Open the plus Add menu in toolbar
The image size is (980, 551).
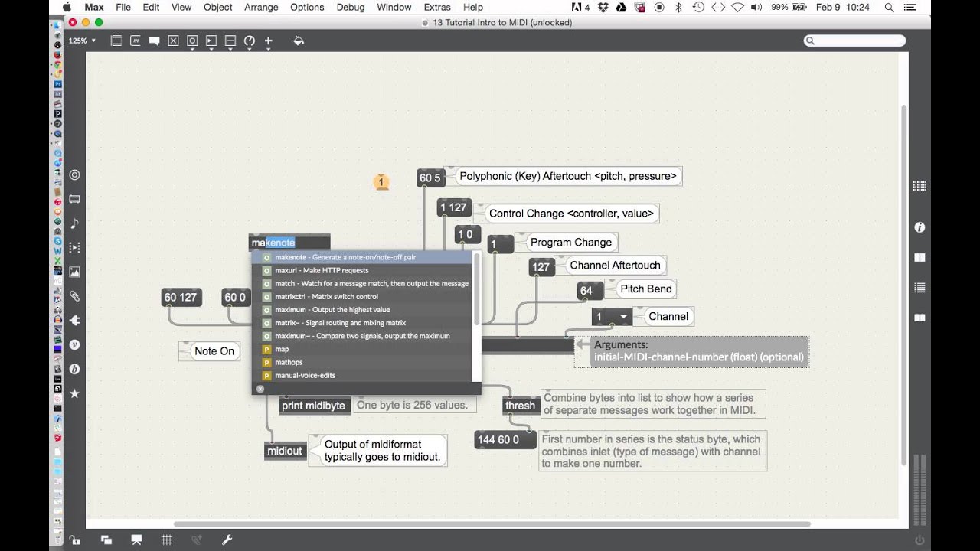pos(269,41)
